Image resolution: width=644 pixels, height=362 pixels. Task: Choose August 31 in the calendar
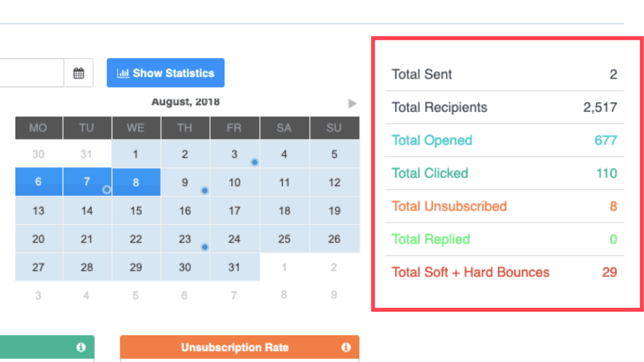234,267
